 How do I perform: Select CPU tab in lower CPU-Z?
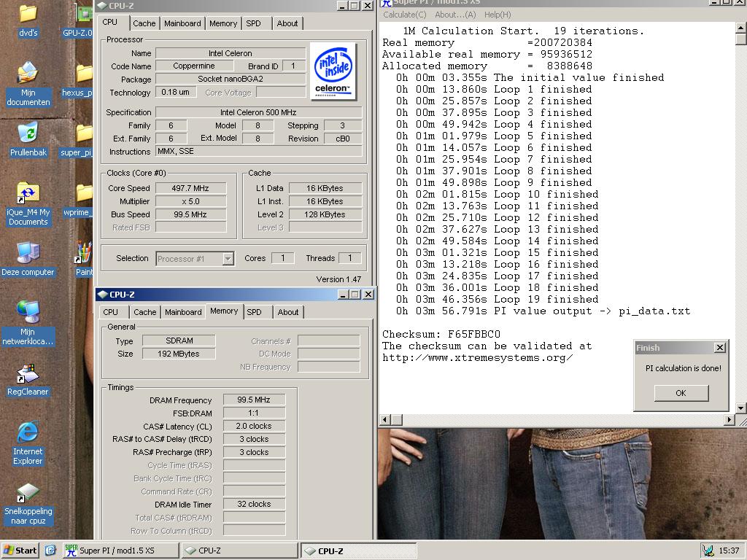(x=111, y=312)
